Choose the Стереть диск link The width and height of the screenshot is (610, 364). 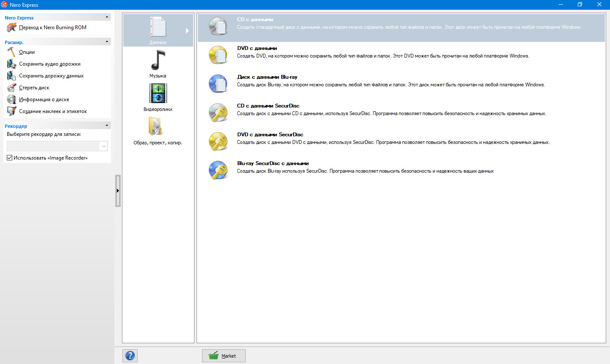34,88
